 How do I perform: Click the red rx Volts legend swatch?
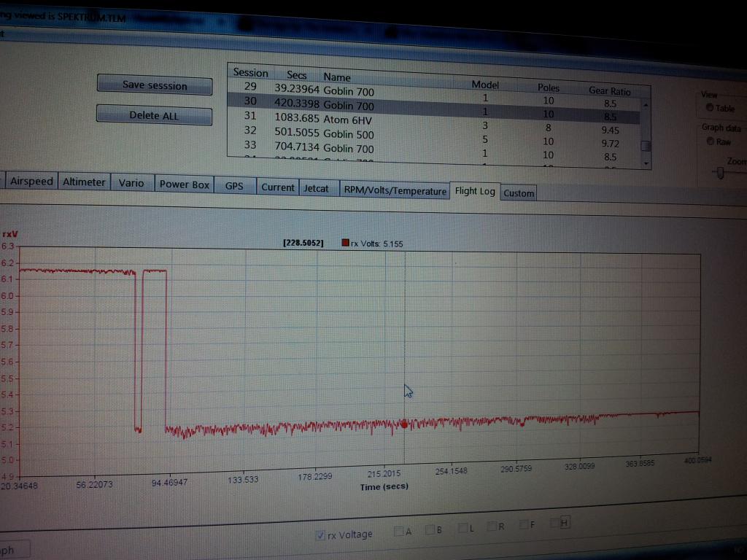point(345,244)
